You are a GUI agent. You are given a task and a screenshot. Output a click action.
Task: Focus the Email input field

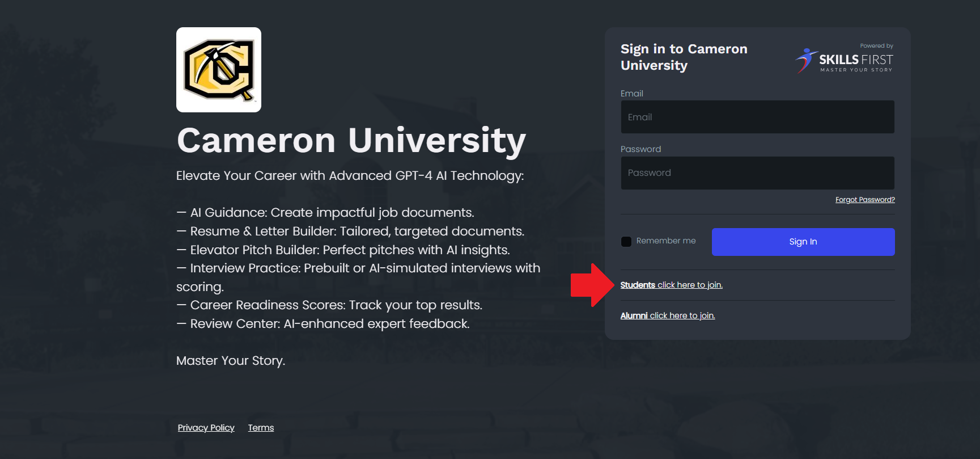[757, 117]
